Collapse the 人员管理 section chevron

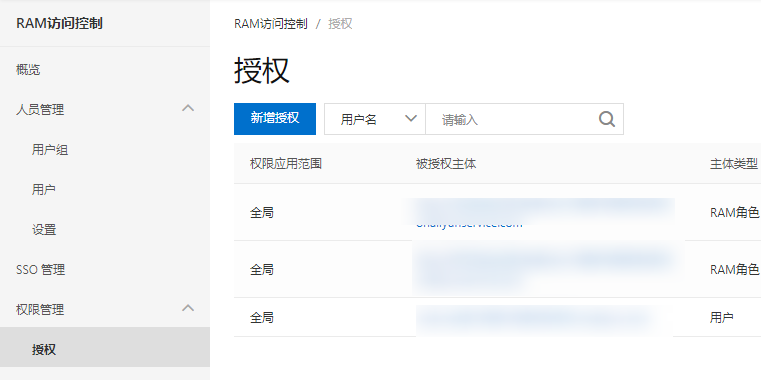click(188, 108)
